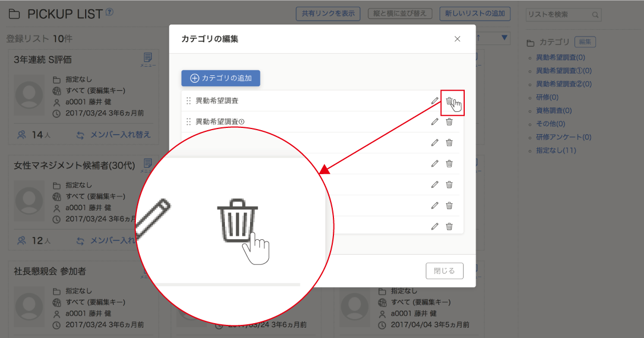
Task: Click 閉じる to dismiss the dialog
Action: [x=444, y=271]
